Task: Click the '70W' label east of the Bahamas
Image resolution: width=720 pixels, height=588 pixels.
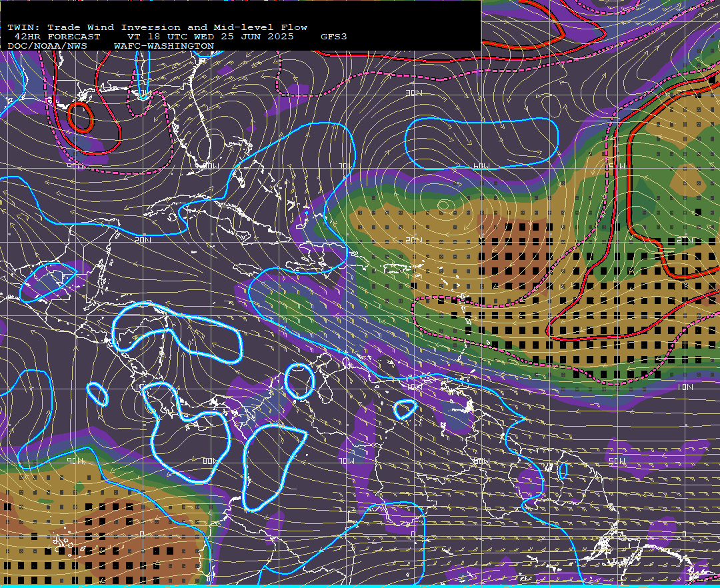Action: (346, 166)
